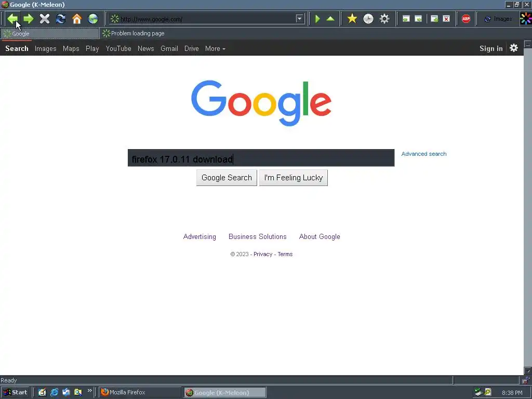Click the I'm Feeling Lucky button
The width and height of the screenshot is (532, 399).
pyautogui.click(x=294, y=178)
